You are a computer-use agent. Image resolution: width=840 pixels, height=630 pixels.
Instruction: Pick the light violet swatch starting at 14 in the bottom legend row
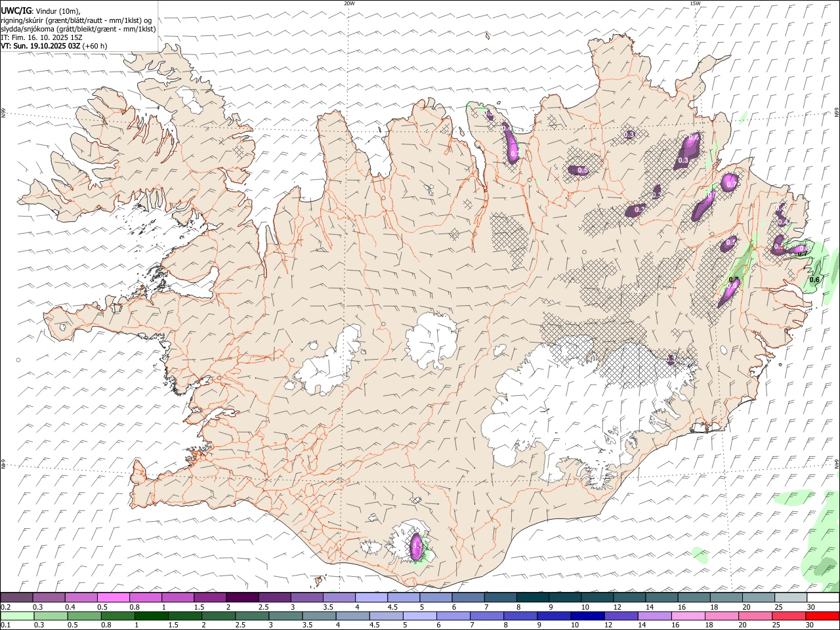655,616
